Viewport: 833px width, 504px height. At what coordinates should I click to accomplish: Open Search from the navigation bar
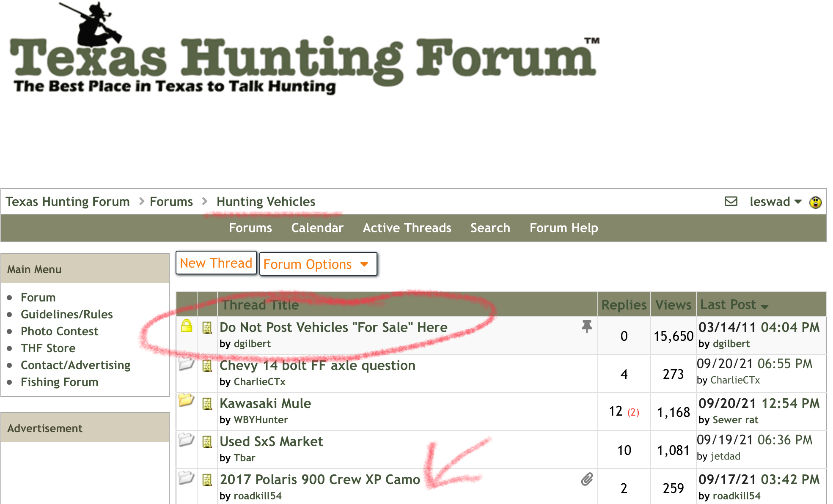click(x=490, y=228)
